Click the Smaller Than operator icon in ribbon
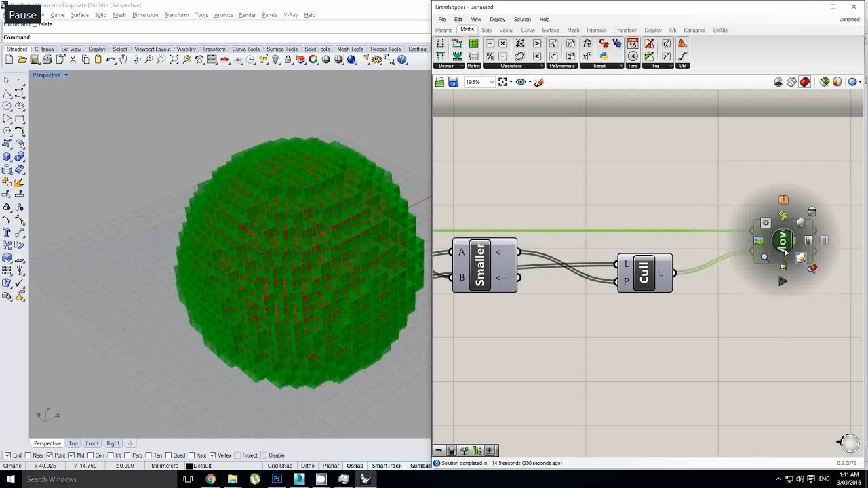Viewport: 868px width, 488px height. pos(536,56)
